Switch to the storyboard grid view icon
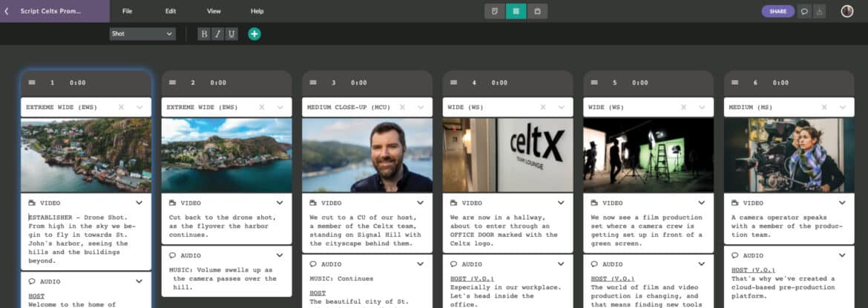Image resolution: width=868 pixels, height=308 pixels. coord(516,11)
